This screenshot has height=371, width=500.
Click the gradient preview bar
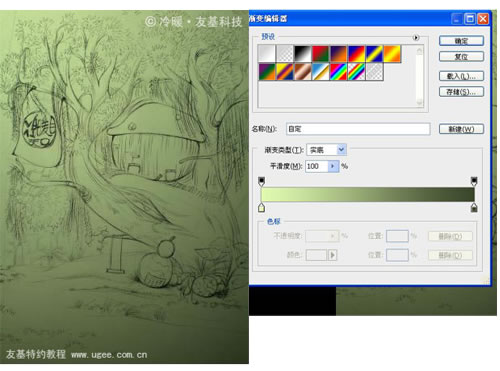[x=368, y=194]
